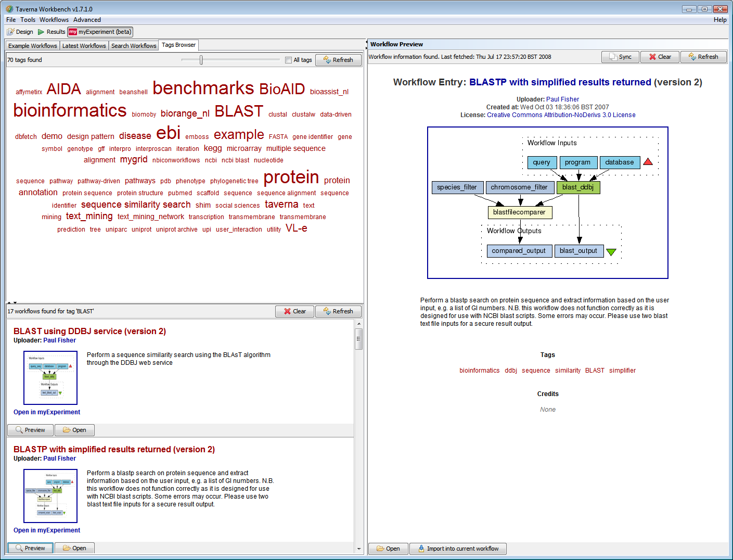
Task: Open the Workflows menu
Action: [x=54, y=20]
